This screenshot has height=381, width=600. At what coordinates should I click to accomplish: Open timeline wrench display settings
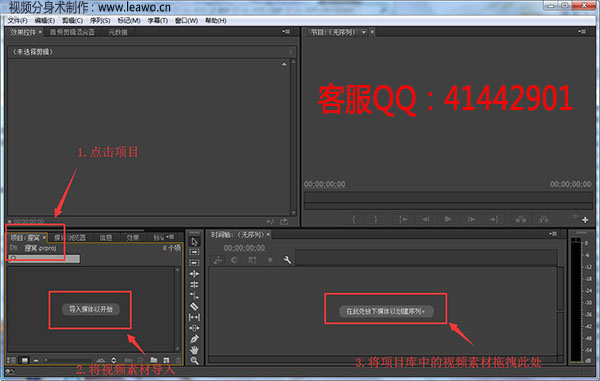coord(287,260)
